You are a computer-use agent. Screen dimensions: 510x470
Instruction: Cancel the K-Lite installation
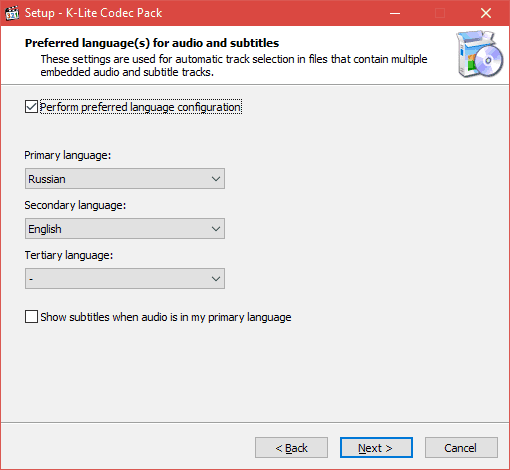point(461,448)
